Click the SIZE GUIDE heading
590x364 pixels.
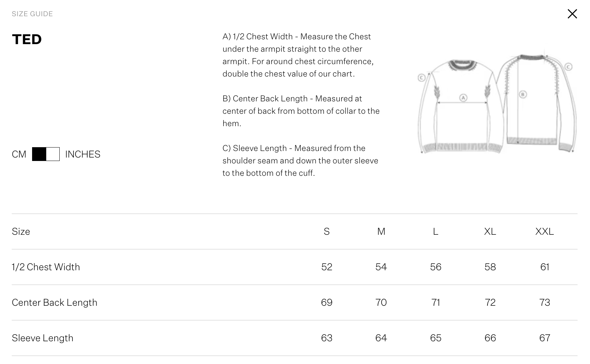coord(32,14)
